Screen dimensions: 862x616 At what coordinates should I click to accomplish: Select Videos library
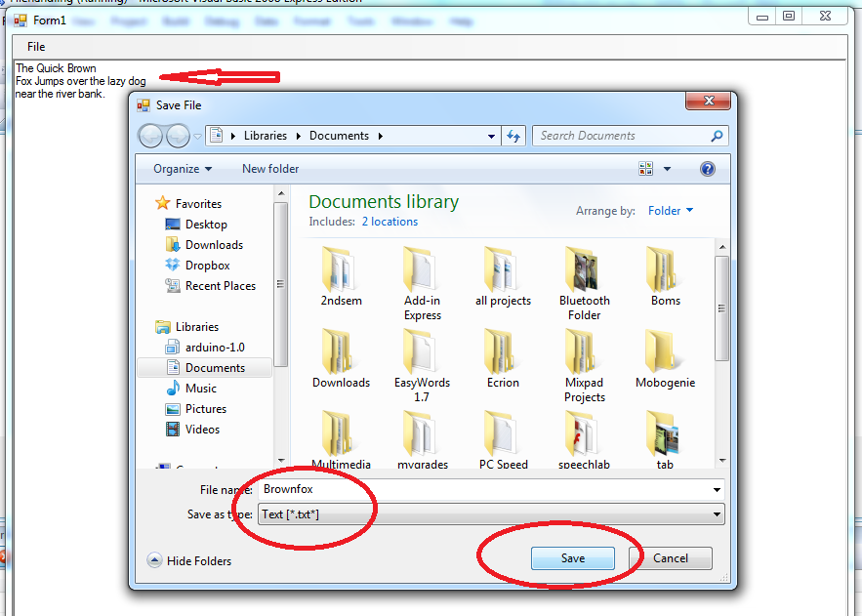(192, 430)
